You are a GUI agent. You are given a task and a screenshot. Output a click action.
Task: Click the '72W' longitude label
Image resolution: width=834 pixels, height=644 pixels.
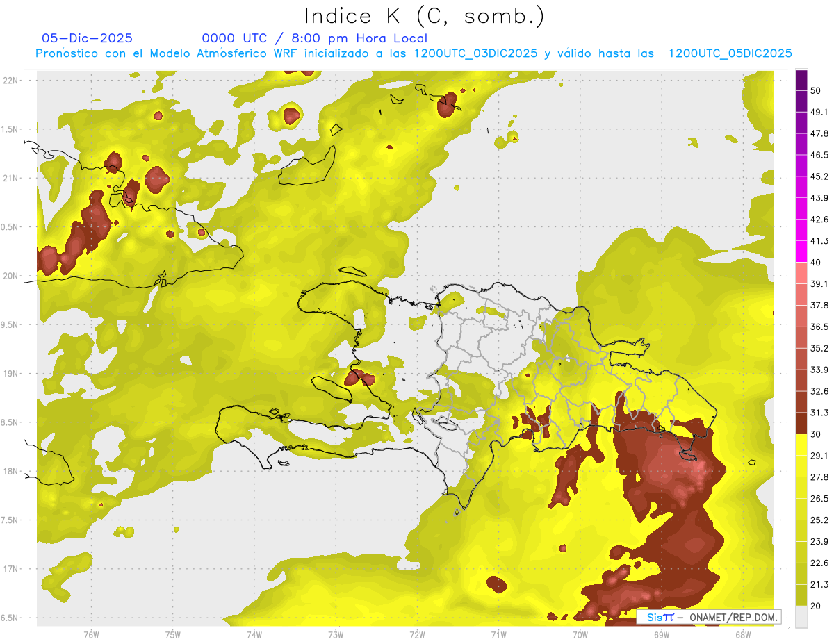[x=417, y=634]
